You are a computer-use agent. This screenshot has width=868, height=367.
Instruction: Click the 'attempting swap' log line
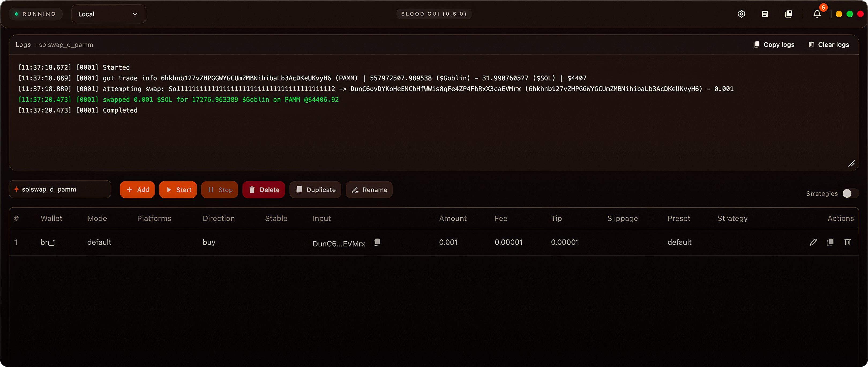[376, 89]
